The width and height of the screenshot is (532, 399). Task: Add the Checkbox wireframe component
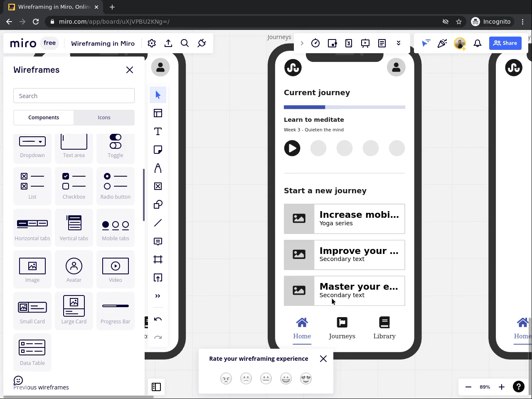pyautogui.click(x=74, y=186)
